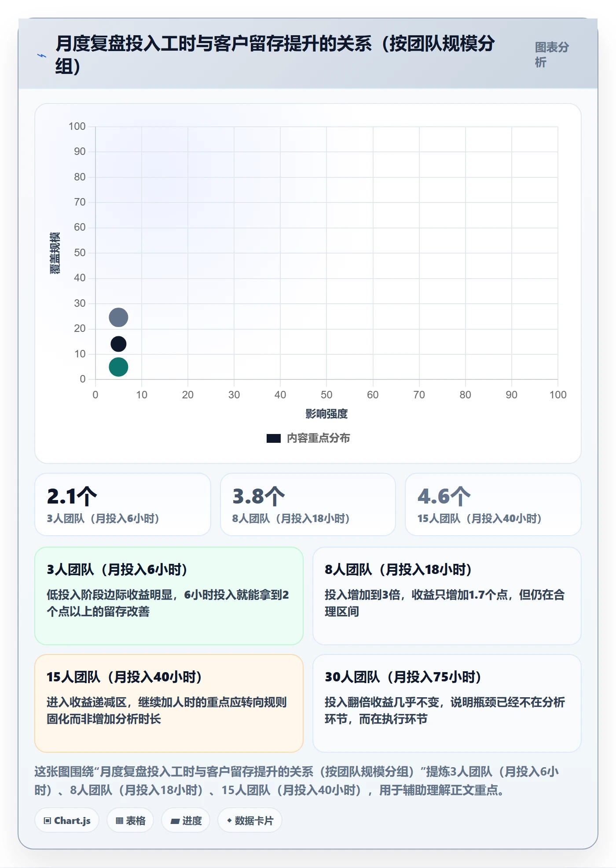Click the 数据卡片 tag

pyautogui.click(x=250, y=820)
